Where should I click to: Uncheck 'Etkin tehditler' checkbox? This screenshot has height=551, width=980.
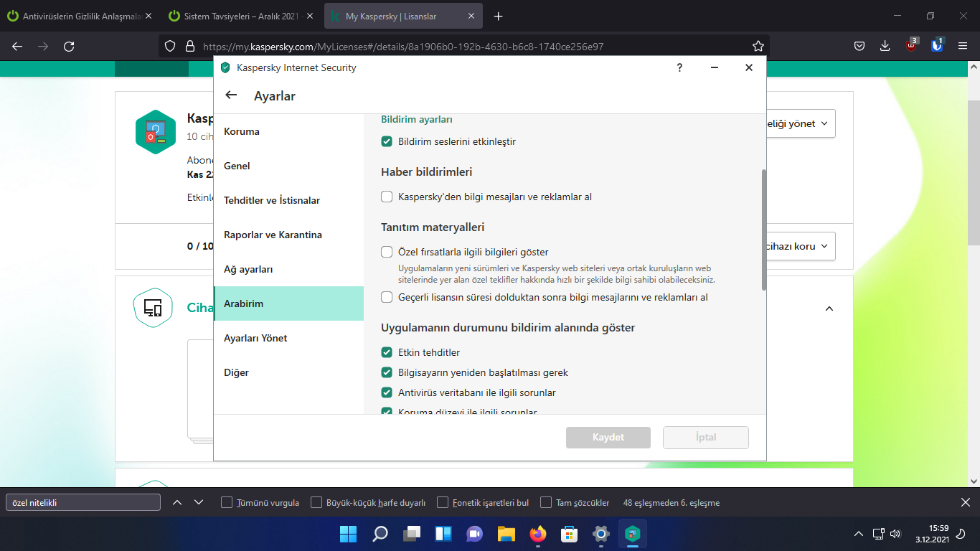point(387,352)
